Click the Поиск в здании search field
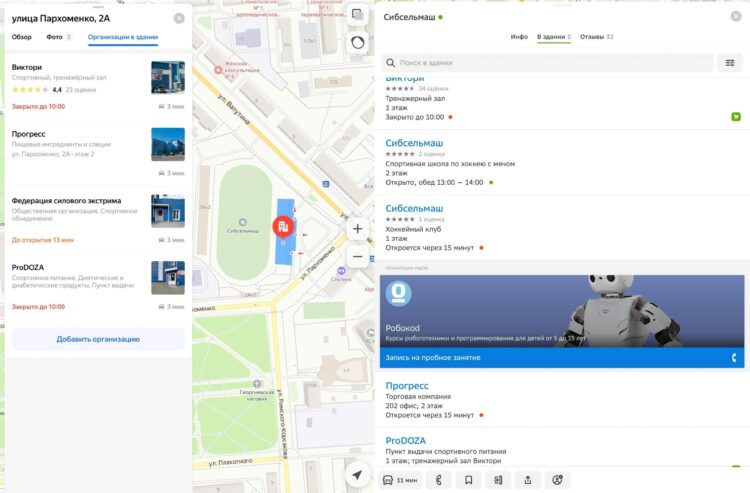750x493 pixels. point(548,63)
